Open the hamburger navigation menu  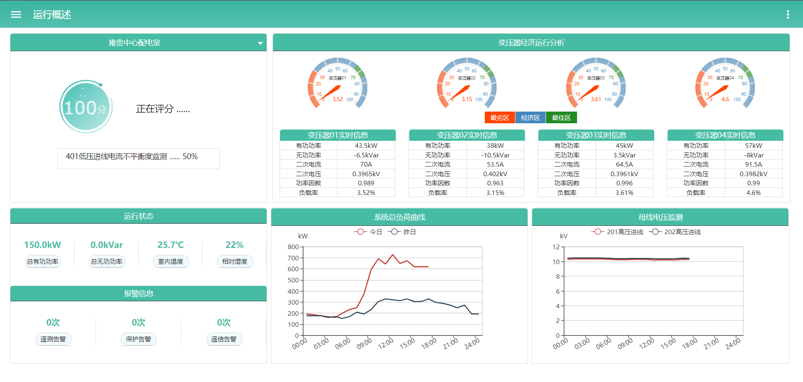[x=16, y=15]
